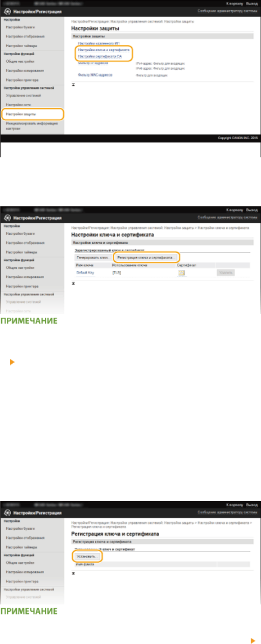Click Использование ключа column header
Image resolution: width=261 pixels, height=644 pixels.
point(129,265)
